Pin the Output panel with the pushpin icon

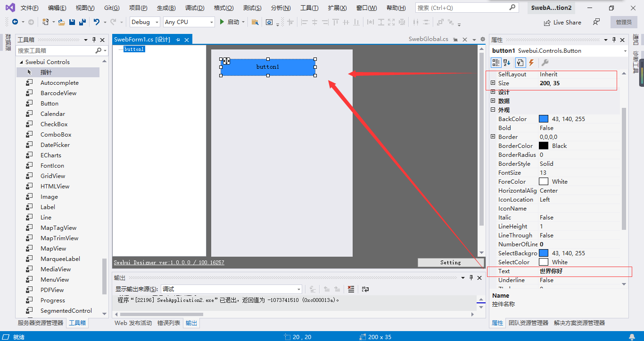click(x=471, y=278)
